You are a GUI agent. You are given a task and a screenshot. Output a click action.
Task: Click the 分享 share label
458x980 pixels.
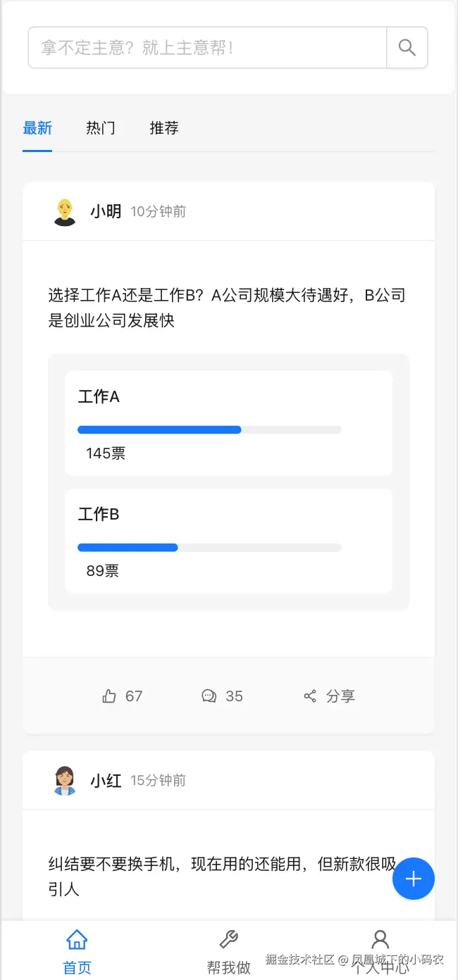coord(340,696)
